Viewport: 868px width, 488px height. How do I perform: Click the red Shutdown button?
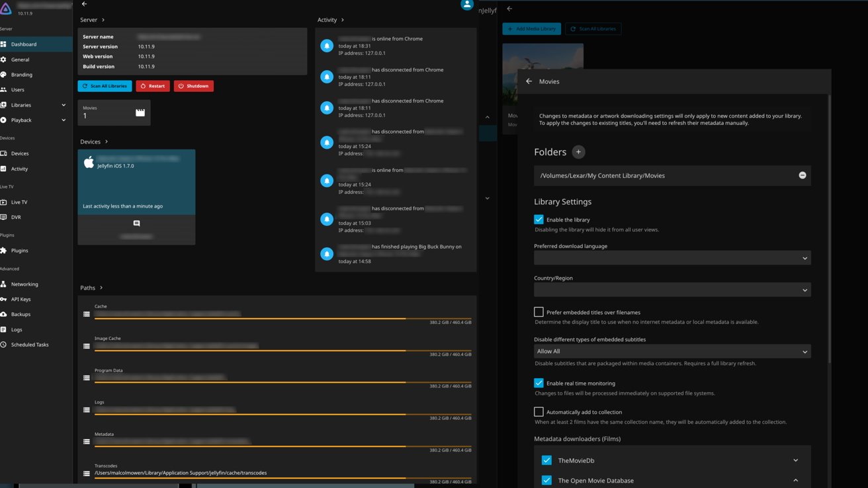coord(193,86)
